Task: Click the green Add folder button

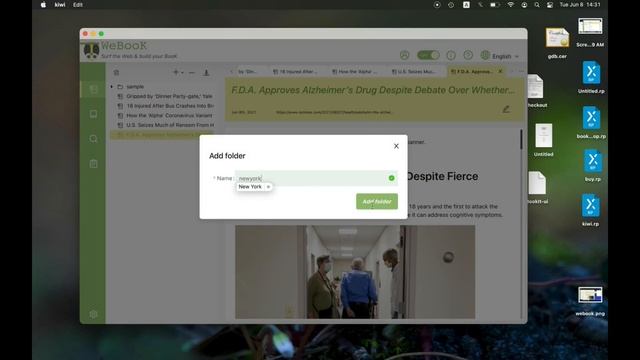Action: tap(377, 201)
